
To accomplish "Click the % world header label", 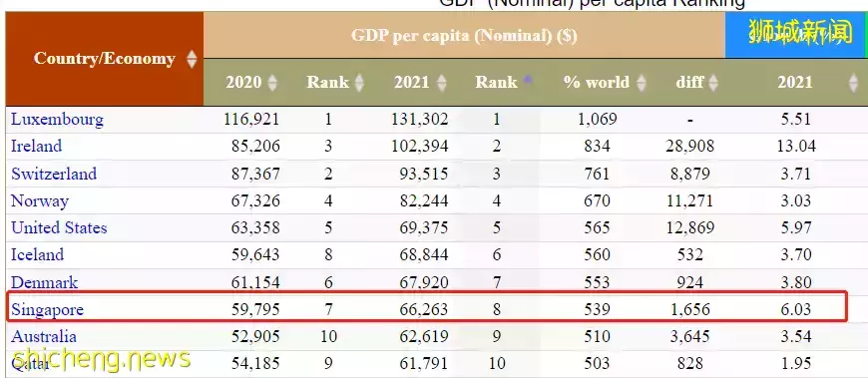I will (x=597, y=83).
